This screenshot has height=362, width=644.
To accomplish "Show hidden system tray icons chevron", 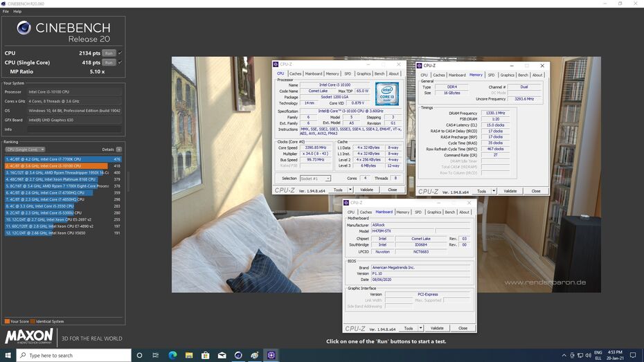I will coord(564,356).
